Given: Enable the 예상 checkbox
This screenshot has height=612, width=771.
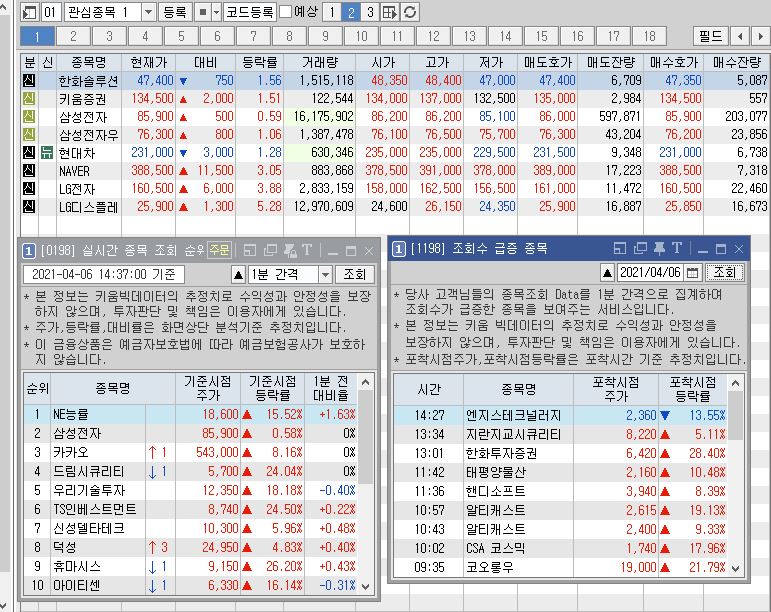Looking at the screenshot, I should tap(285, 12).
